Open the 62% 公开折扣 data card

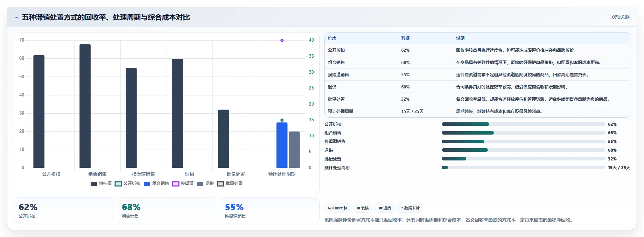(63, 210)
